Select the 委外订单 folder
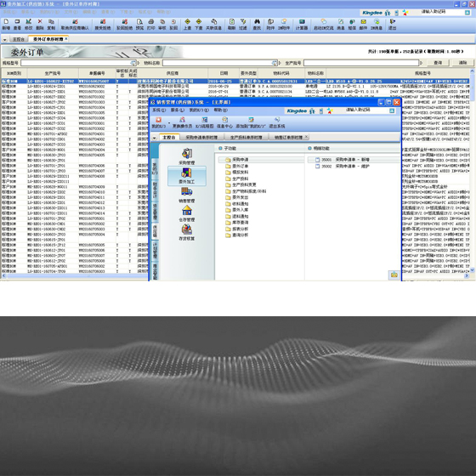This screenshot has width=476, height=476. pyautogui.click(x=237, y=166)
